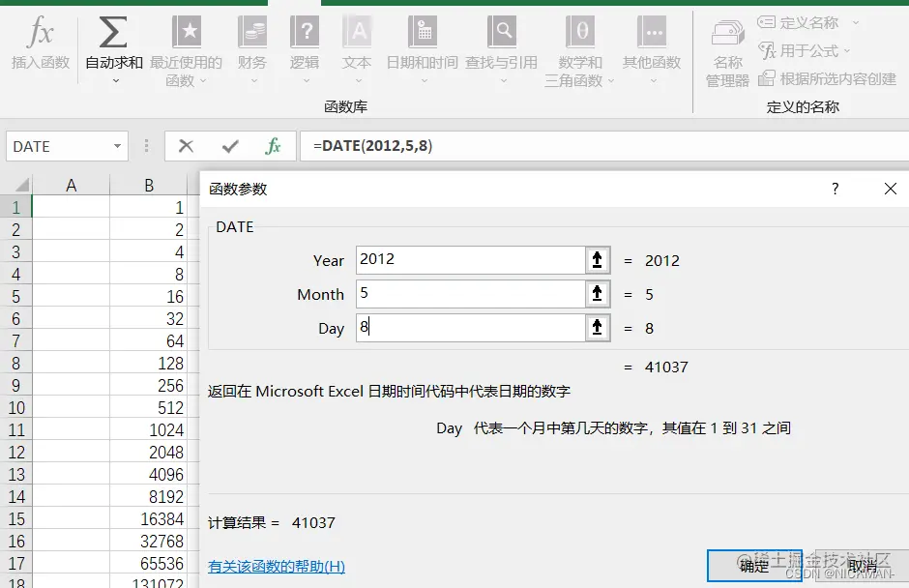Confirm the formula with the checkmark icon
Viewport: 909px width, 588px height.
click(x=229, y=146)
